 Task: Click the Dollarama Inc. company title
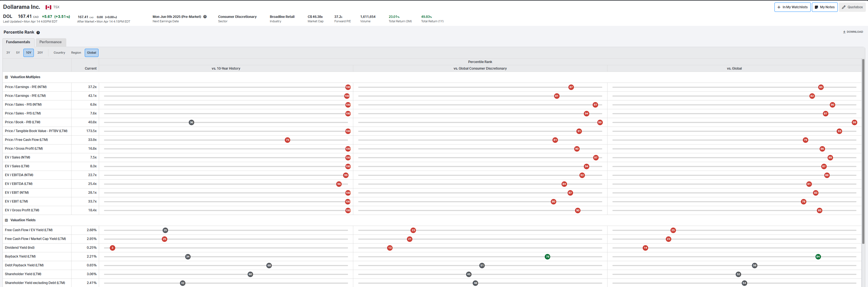pyautogui.click(x=21, y=7)
